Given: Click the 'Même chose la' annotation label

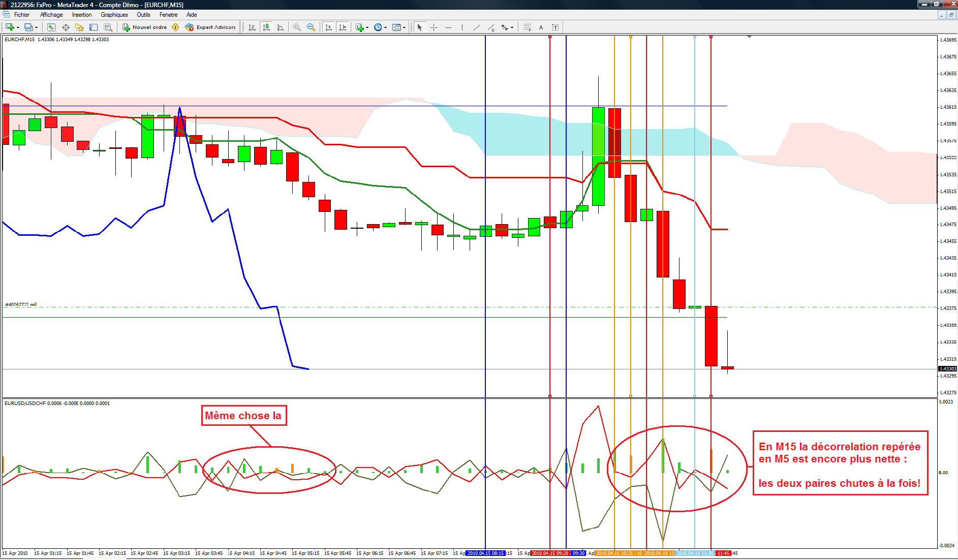Looking at the screenshot, I should tap(243, 416).
